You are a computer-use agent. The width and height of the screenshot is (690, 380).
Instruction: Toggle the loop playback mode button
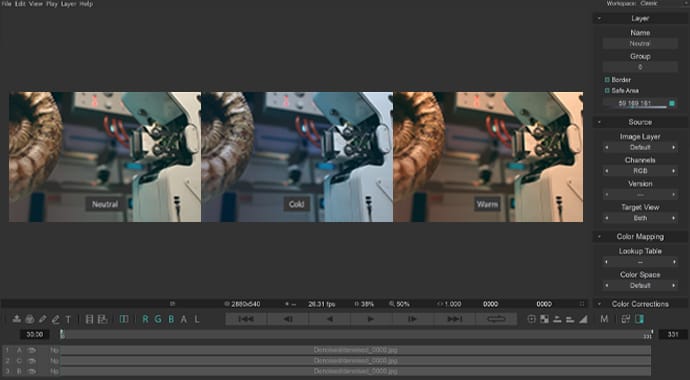(496, 319)
